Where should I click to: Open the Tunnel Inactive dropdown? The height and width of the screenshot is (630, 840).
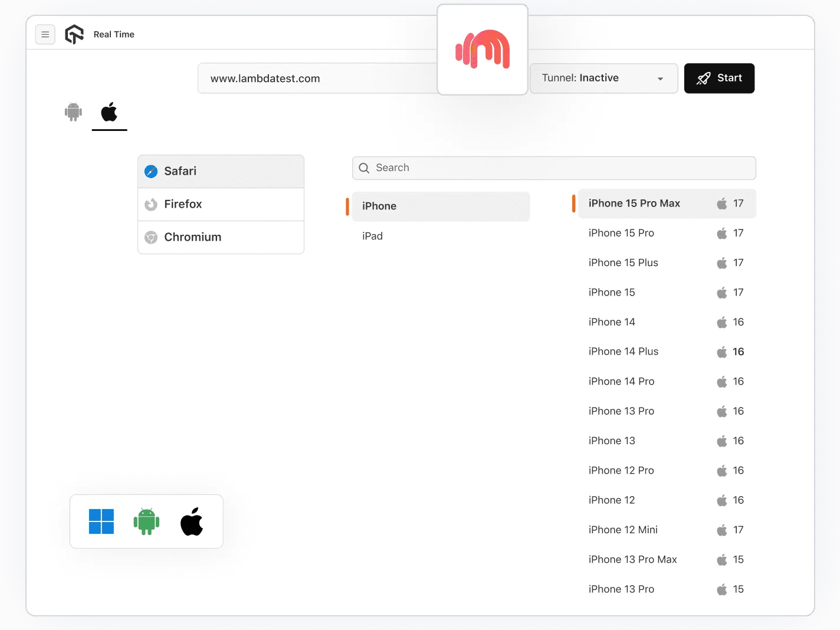603,78
